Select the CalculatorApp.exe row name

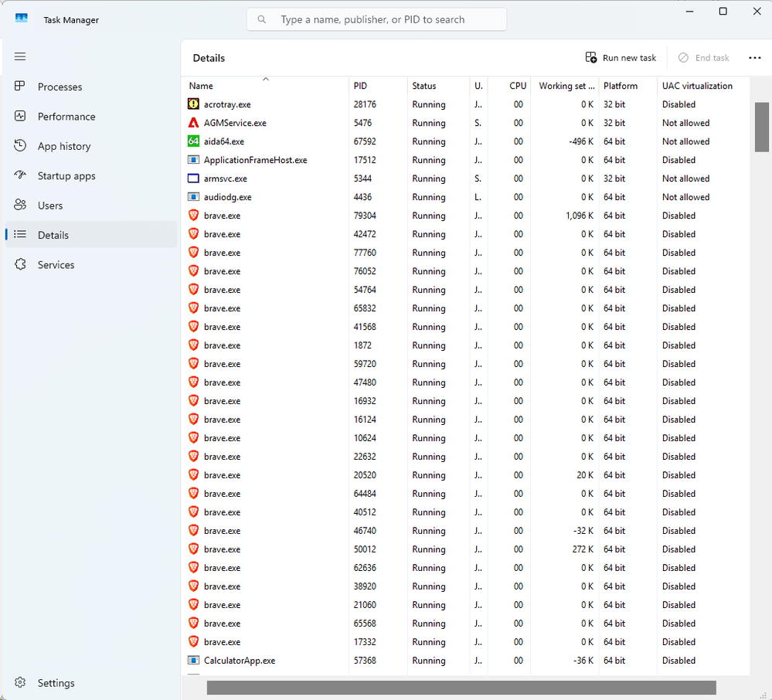tap(240, 660)
